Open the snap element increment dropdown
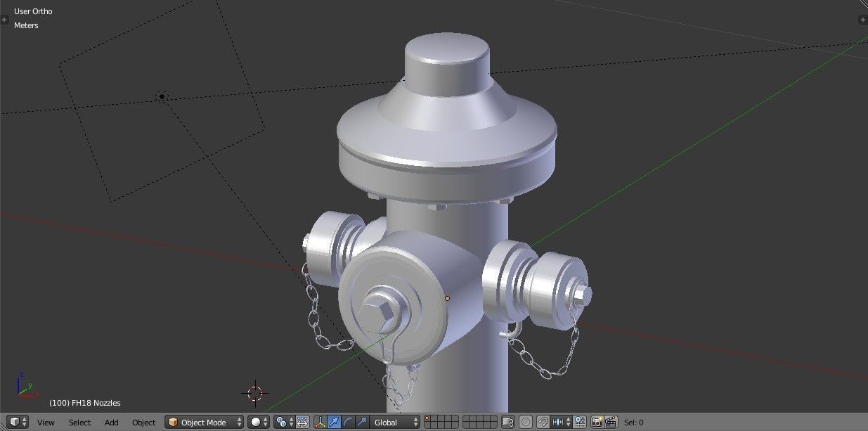Image resolution: width=868 pixels, height=431 pixels. 562,422
